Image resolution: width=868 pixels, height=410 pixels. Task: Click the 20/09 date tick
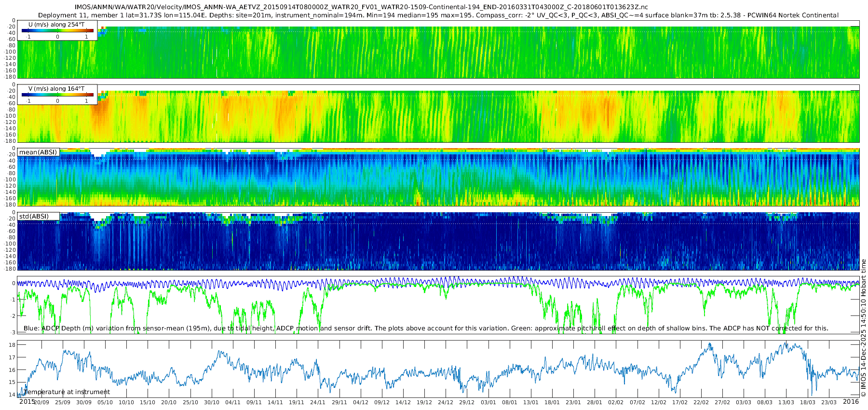41,402
